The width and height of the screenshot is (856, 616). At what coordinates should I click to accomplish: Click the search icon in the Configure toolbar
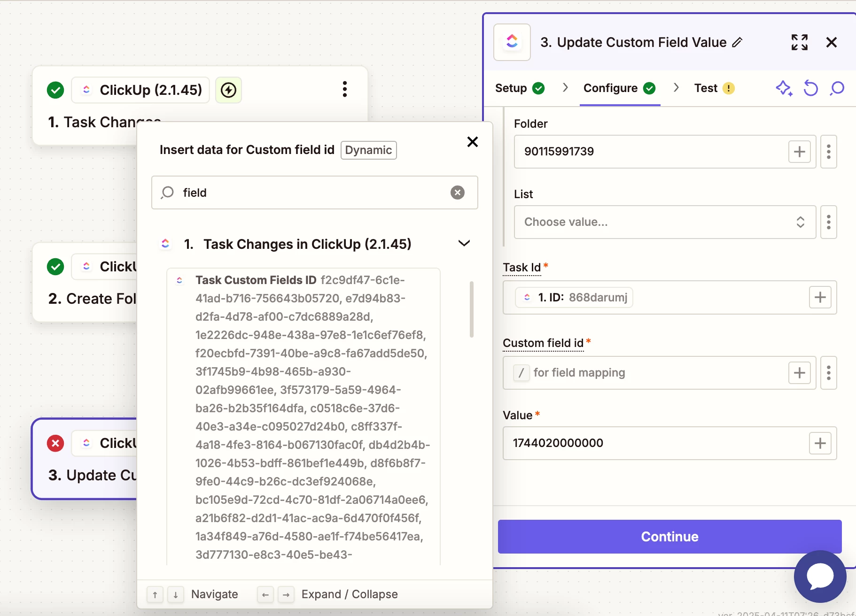(x=837, y=88)
